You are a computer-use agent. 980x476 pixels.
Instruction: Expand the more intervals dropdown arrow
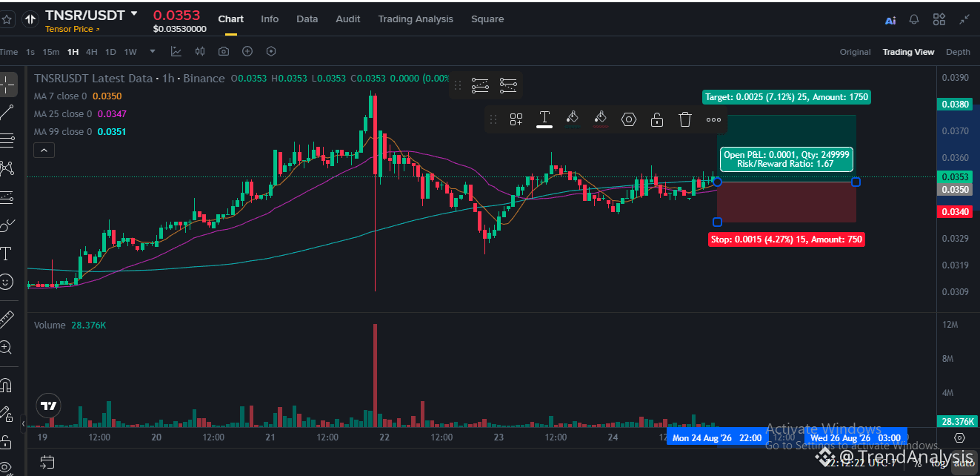[153, 52]
